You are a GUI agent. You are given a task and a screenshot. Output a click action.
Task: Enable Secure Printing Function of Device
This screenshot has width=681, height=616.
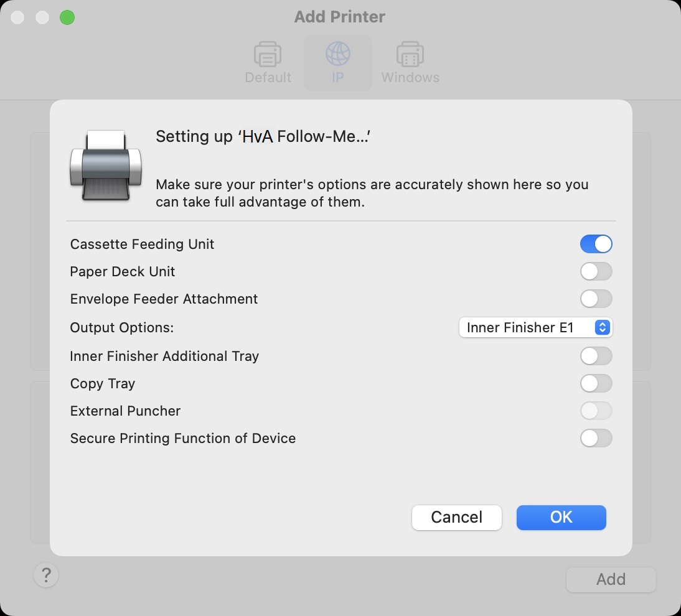(x=596, y=438)
